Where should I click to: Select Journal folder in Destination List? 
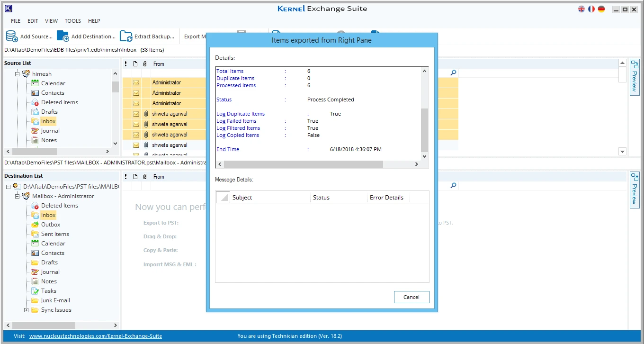click(50, 272)
